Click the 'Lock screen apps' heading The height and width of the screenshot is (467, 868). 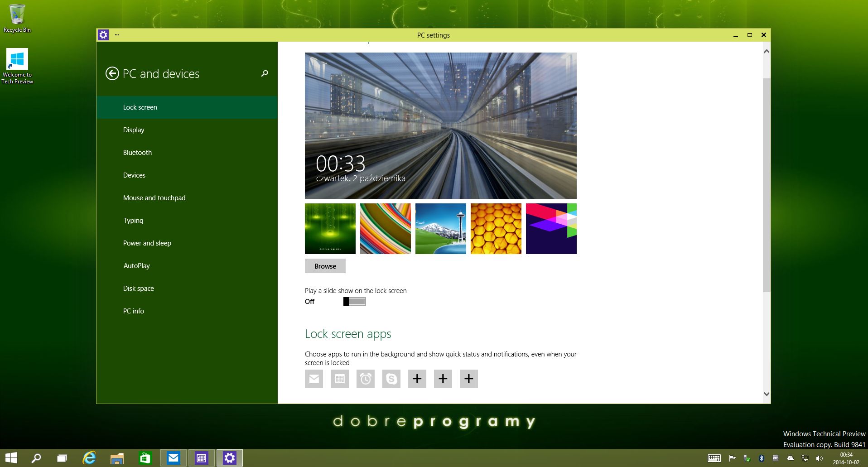point(348,334)
